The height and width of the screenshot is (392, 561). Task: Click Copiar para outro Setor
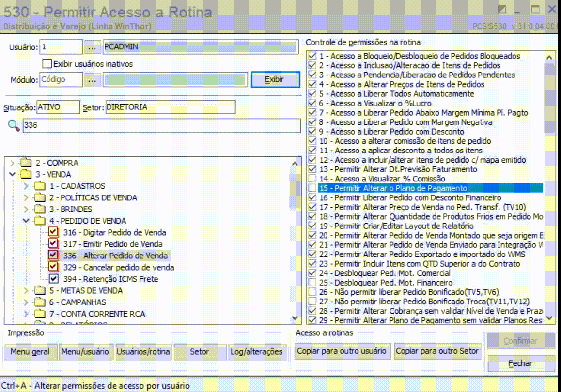[x=437, y=351]
